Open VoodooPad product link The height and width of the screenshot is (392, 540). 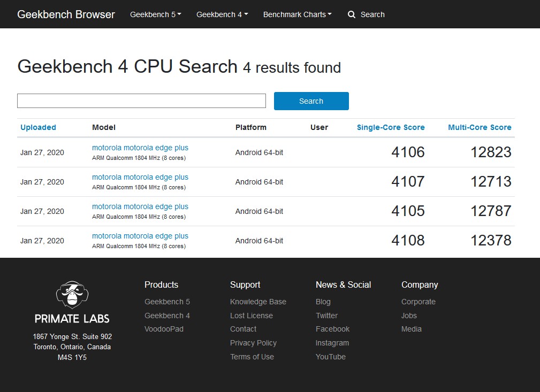(x=164, y=329)
